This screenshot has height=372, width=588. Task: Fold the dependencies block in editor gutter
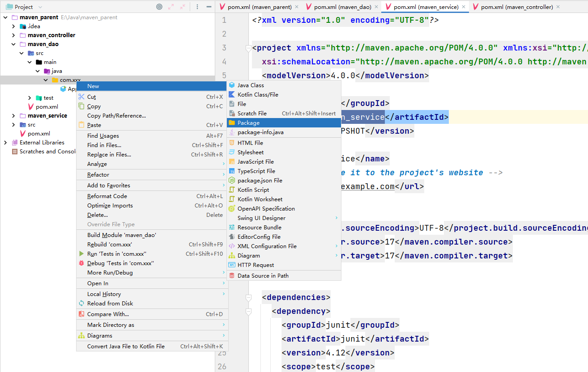tap(248, 297)
